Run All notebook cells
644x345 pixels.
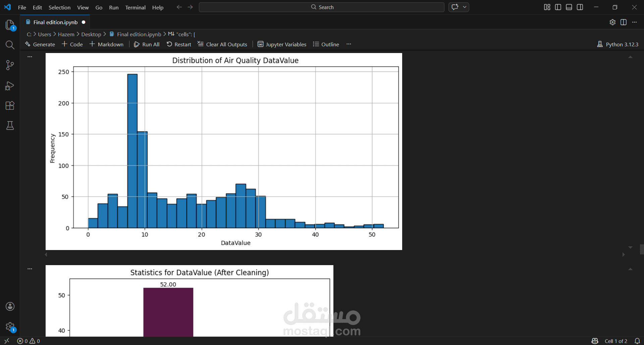coord(147,44)
